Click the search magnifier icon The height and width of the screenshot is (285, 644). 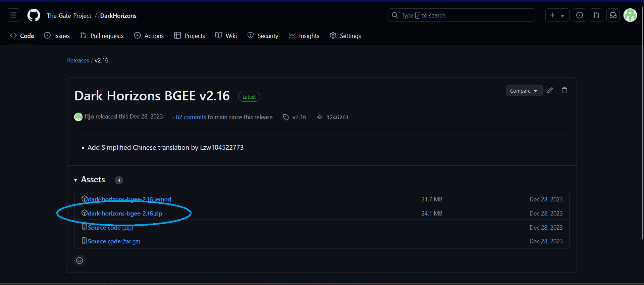(395, 15)
